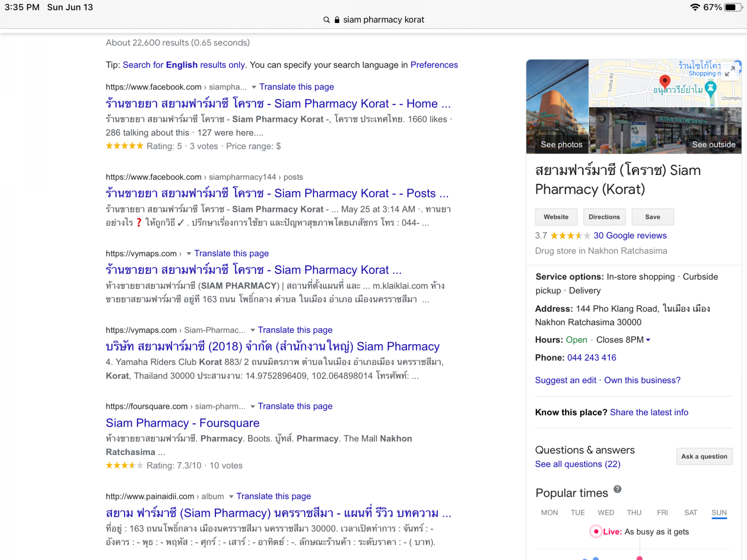Click the See photos thumbnail
This screenshot has width=747, height=560.
[557, 107]
